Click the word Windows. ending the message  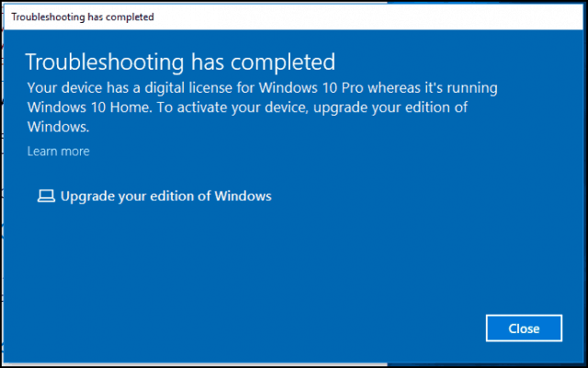pos(59,127)
